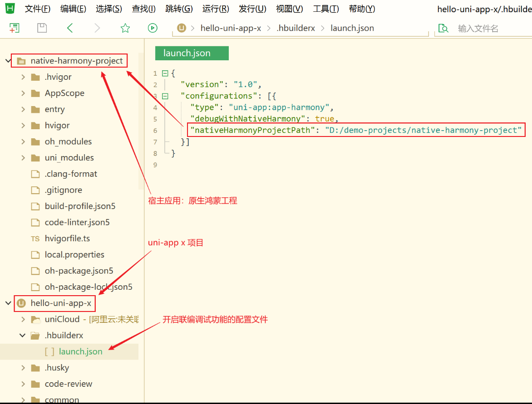Expand the AppScope folder
532x404 pixels.
coord(23,93)
